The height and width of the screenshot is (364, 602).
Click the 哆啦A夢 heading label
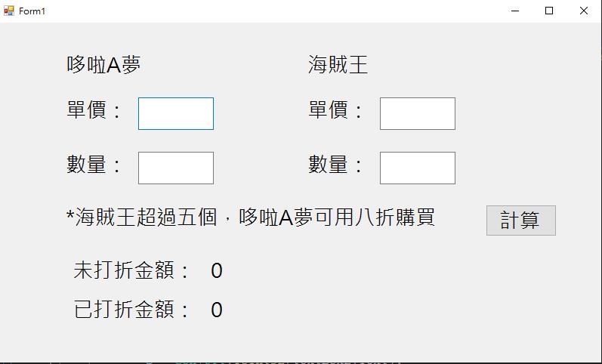pos(103,65)
